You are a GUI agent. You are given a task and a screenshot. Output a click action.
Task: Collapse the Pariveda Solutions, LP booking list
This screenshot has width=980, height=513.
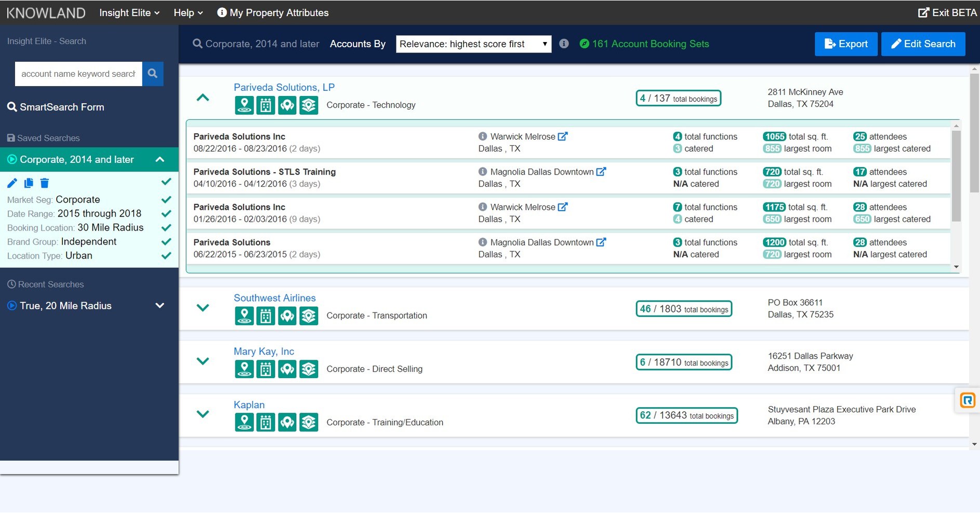pyautogui.click(x=203, y=97)
